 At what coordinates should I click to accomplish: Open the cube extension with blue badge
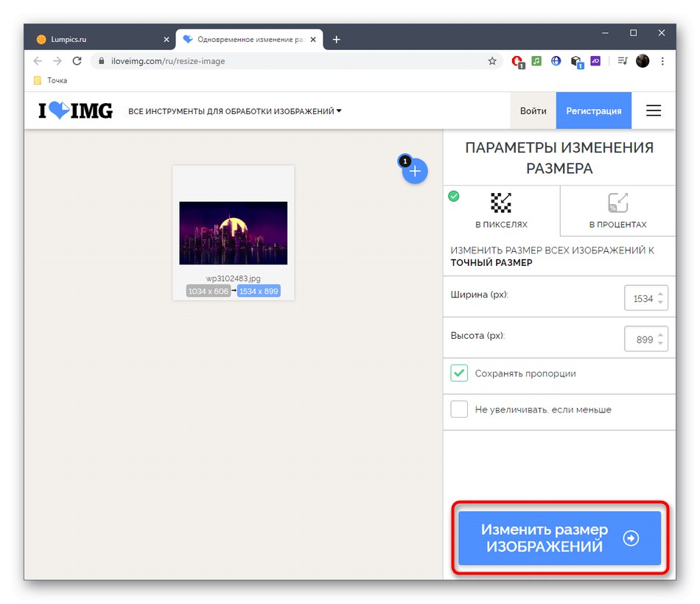pyautogui.click(x=577, y=62)
